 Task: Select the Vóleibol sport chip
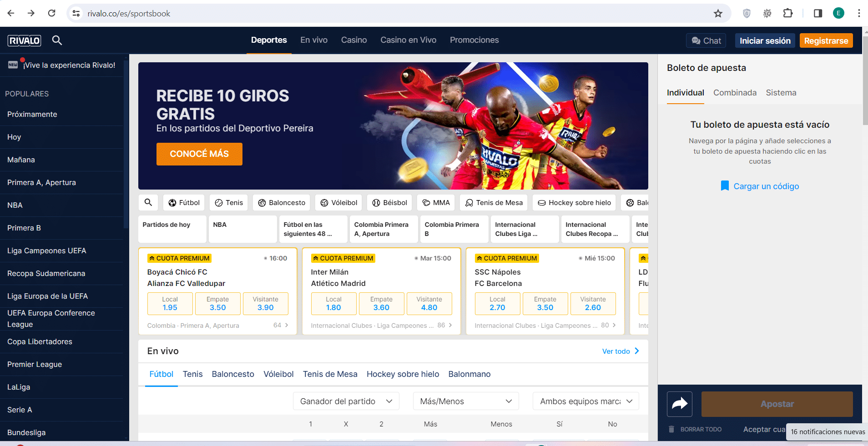338,203
